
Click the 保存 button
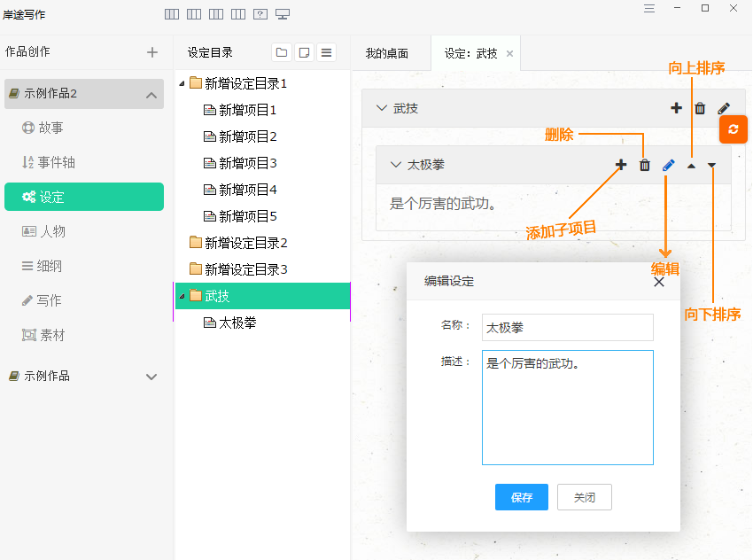[522, 497]
